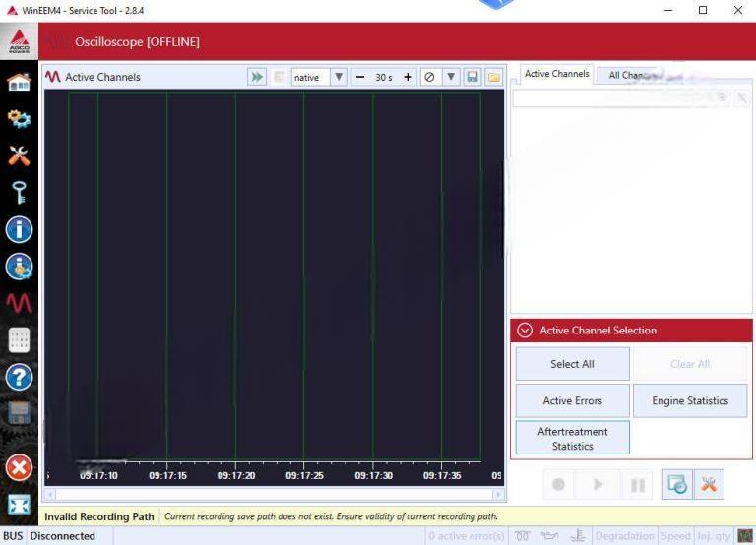
Task: Click the red X exit sidebar icon
Action: pyautogui.click(x=19, y=467)
